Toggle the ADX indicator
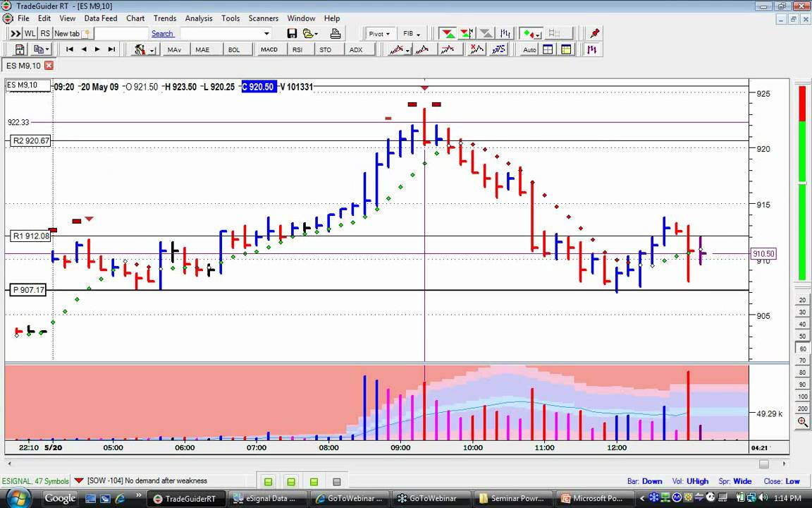Viewport: 812px width, 508px height. (356, 50)
